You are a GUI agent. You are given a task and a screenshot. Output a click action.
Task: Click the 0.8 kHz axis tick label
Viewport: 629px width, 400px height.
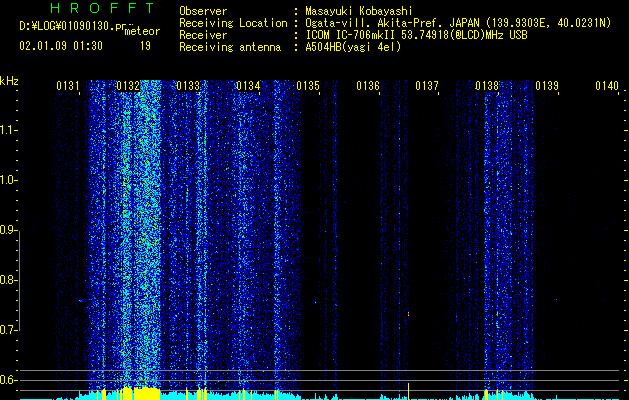[8, 280]
